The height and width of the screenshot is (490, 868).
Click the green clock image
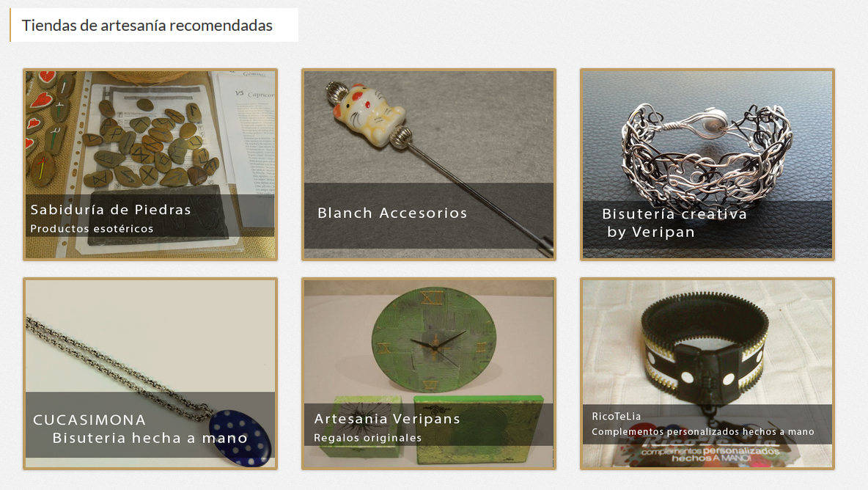coord(434,342)
